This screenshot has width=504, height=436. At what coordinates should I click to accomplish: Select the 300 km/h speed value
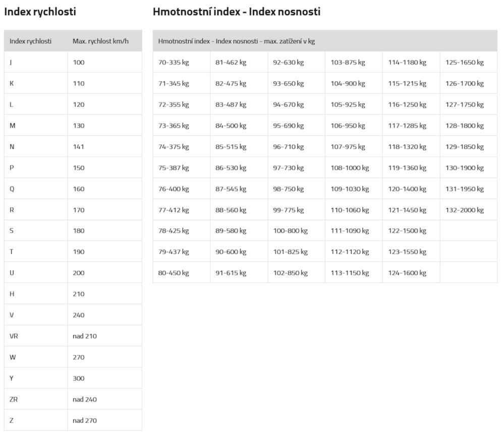[78, 378]
